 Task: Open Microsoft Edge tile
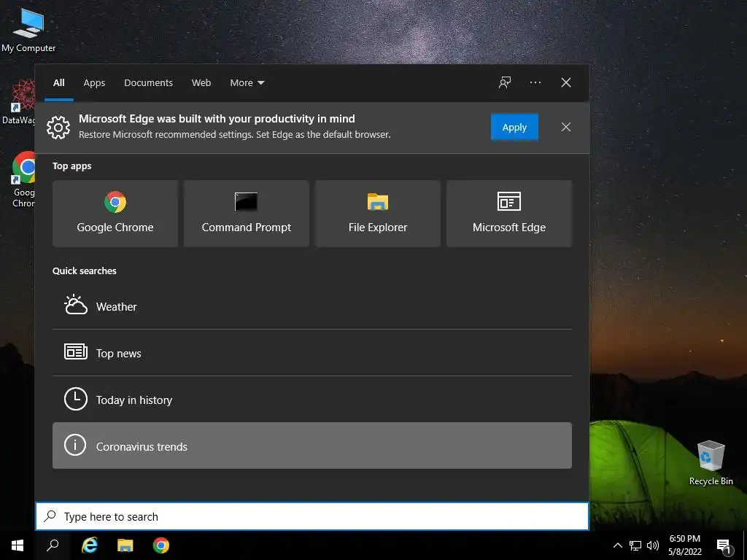point(508,214)
